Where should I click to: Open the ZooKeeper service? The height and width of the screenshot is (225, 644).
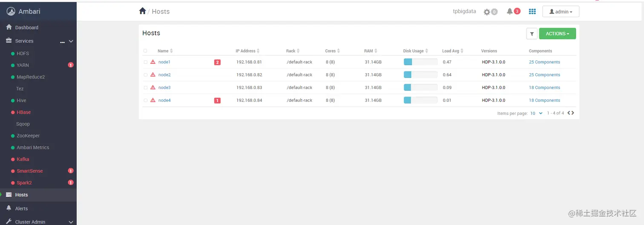[28, 136]
